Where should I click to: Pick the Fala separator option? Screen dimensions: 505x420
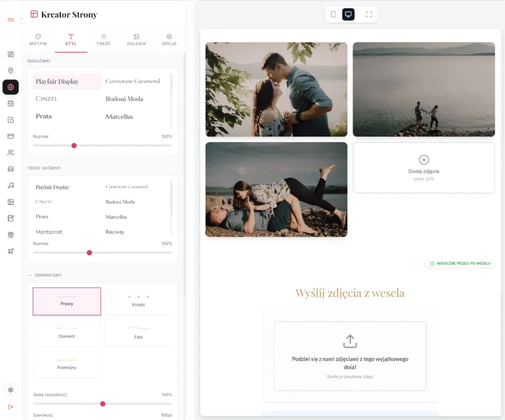coord(139,333)
